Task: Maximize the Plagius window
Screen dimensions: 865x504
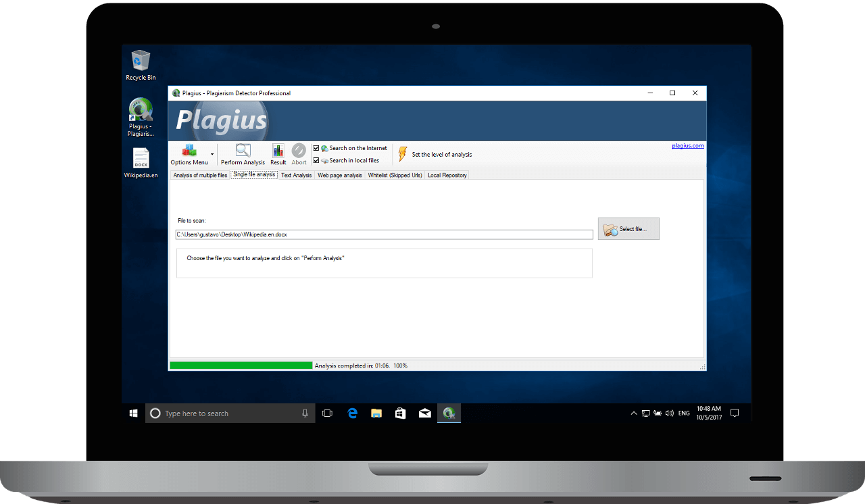Action: [x=672, y=93]
